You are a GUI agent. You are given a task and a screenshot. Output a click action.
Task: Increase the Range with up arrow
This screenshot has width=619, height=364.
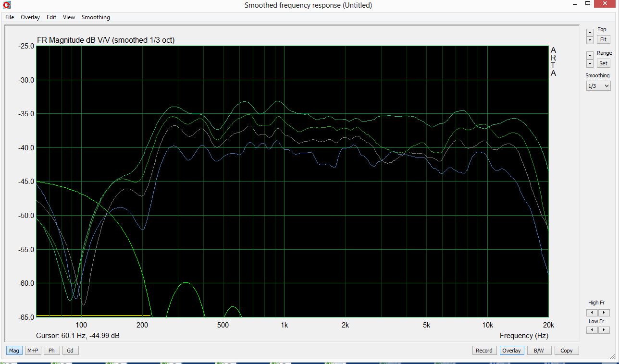590,56
